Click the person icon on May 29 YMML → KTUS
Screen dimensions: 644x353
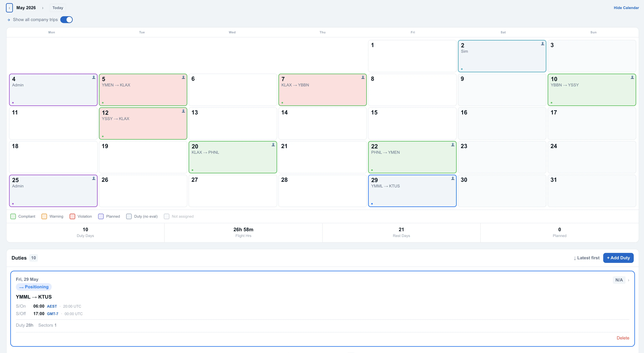tap(453, 178)
